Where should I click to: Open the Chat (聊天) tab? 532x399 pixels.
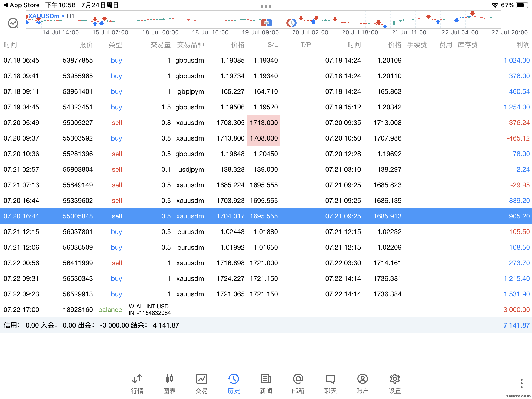click(x=330, y=384)
